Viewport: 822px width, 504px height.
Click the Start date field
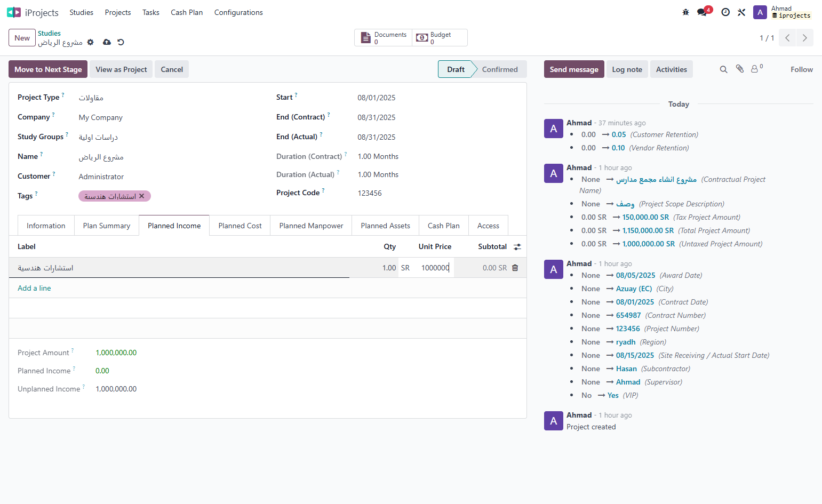point(436,98)
